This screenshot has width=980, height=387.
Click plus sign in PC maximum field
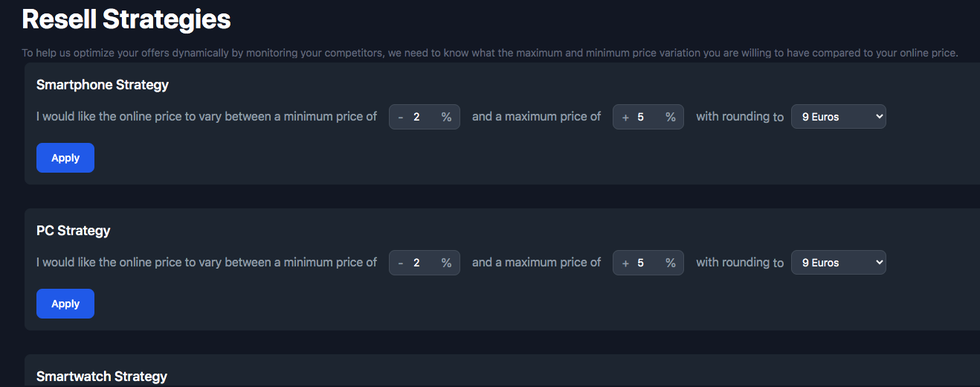pyautogui.click(x=625, y=263)
